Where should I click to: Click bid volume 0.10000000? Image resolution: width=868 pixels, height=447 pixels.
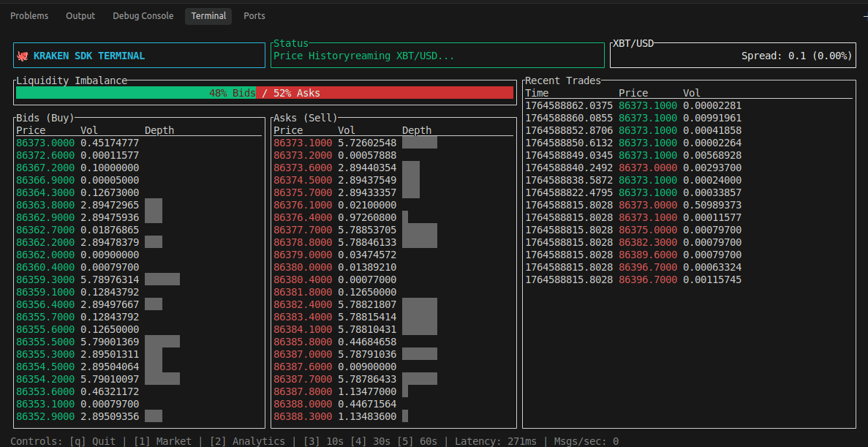[x=110, y=168]
